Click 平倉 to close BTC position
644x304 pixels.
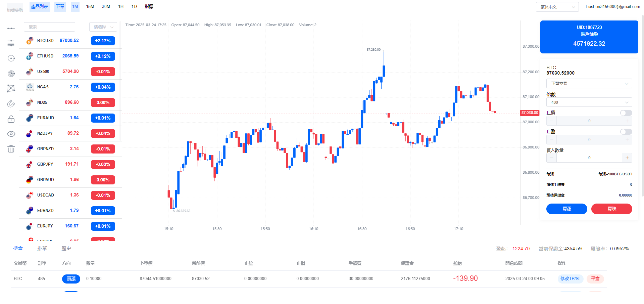[x=595, y=279]
